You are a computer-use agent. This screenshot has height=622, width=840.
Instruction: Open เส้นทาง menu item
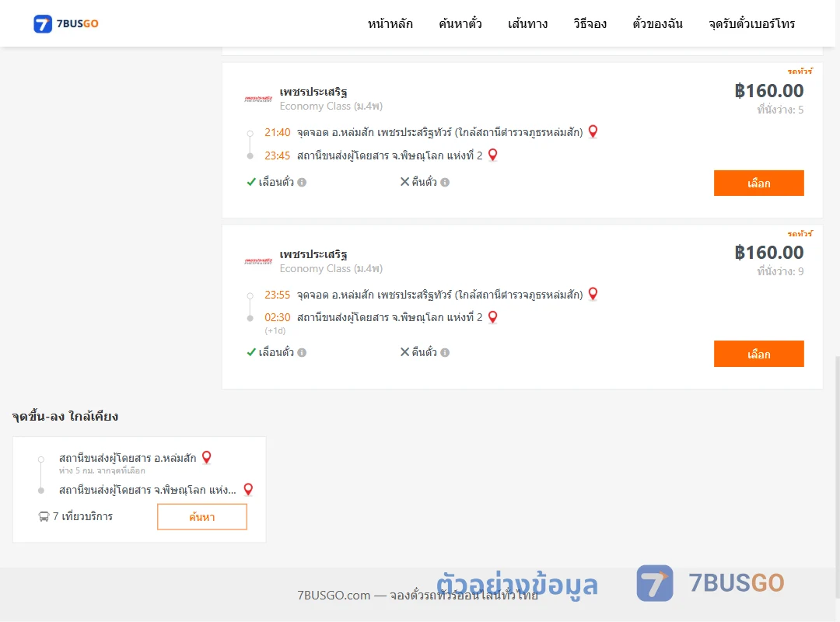coord(527,23)
